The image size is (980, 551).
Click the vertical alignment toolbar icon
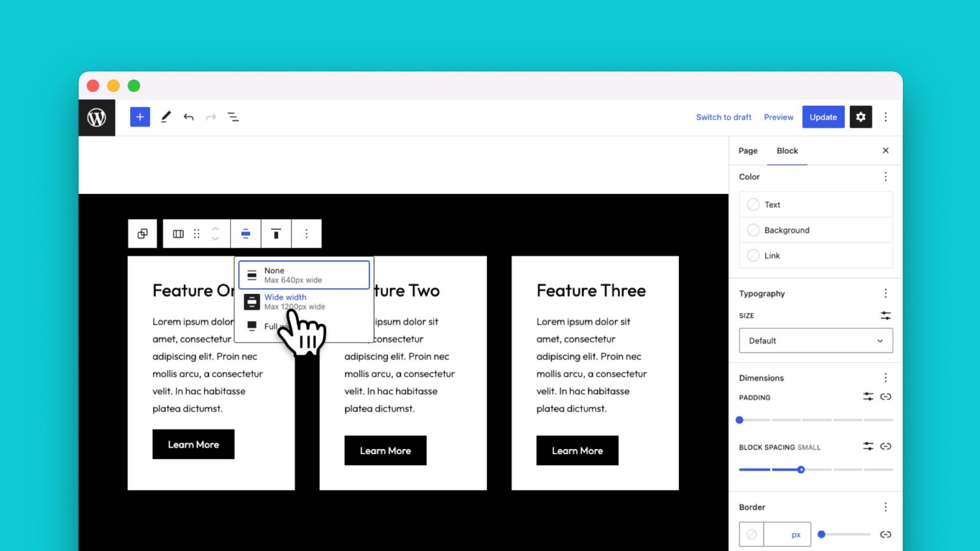[x=276, y=234]
